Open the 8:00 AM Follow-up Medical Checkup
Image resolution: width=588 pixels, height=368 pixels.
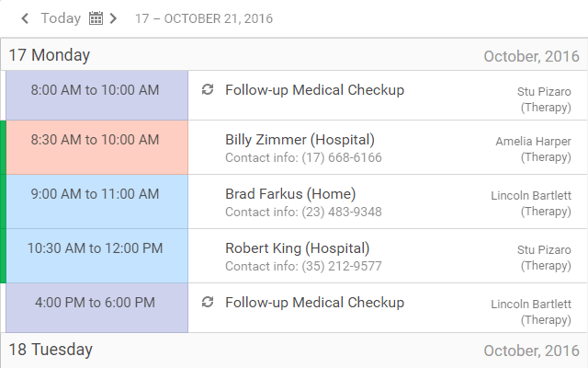coord(314,90)
